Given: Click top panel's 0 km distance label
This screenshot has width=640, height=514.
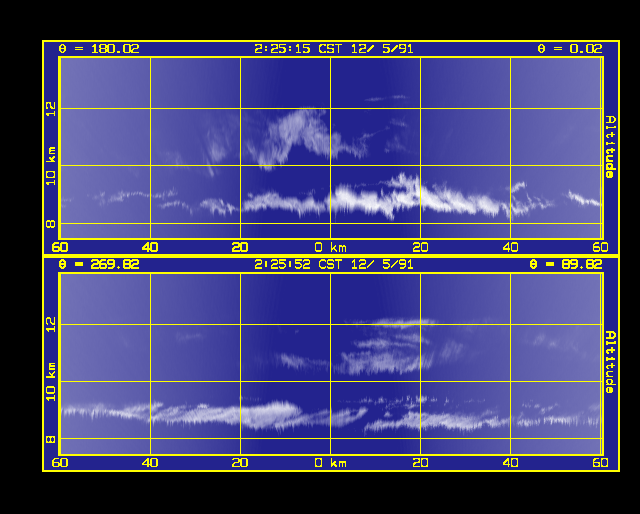Looking at the screenshot, I should [x=331, y=247].
